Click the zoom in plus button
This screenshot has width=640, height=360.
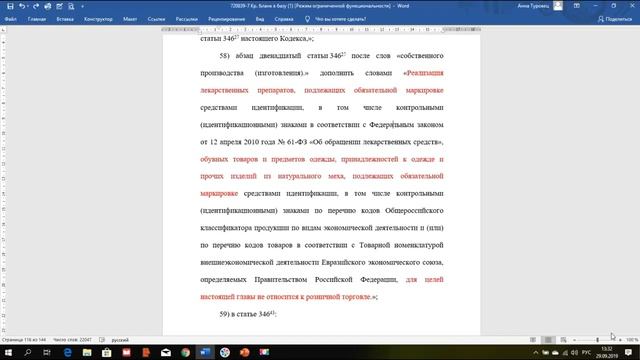point(620,340)
